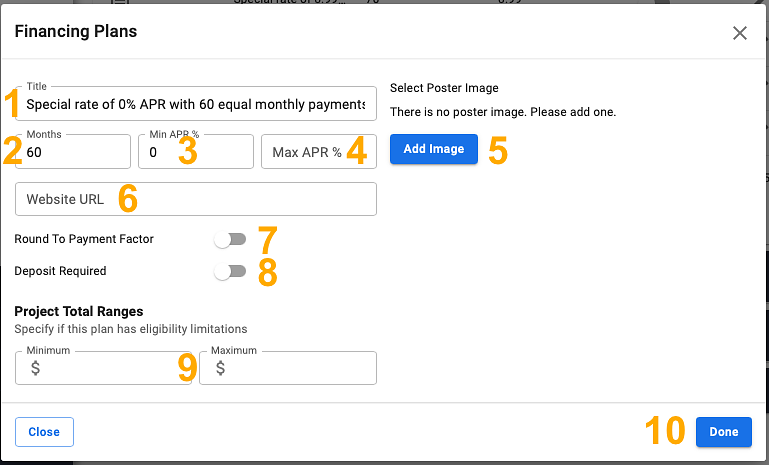The width and height of the screenshot is (769, 465).
Task: Click the dollar sign in Maximum field
Action: [220, 368]
